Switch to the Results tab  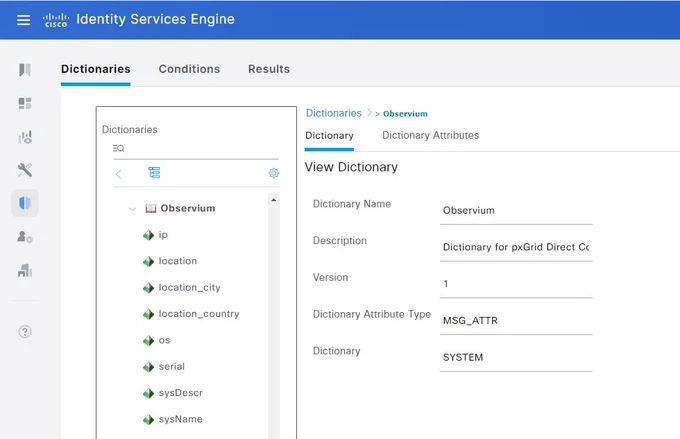[x=269, y=69]
